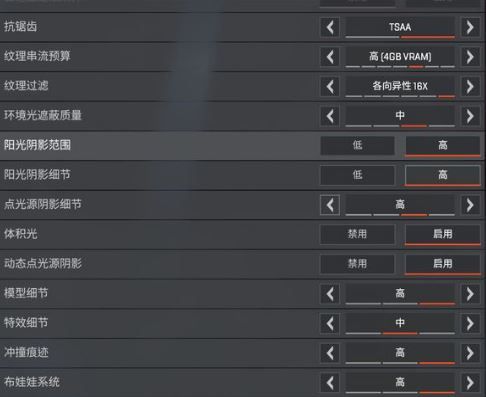Click the left arrow for 纹理过滤

coord(330,86)
